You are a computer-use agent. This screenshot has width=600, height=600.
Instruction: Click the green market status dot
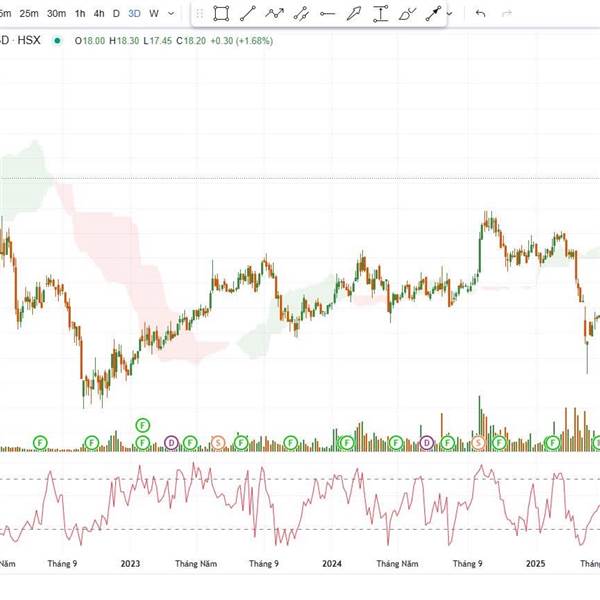pyautogui.click(x=57, y=40)
